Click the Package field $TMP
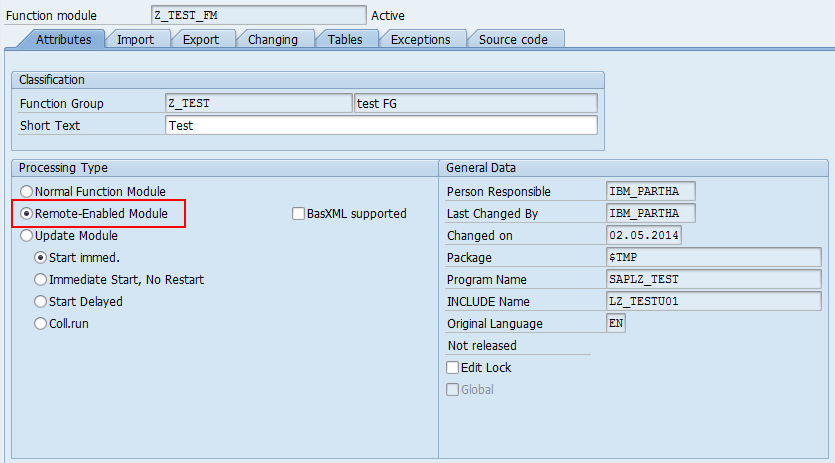 (x=714, y=257)
